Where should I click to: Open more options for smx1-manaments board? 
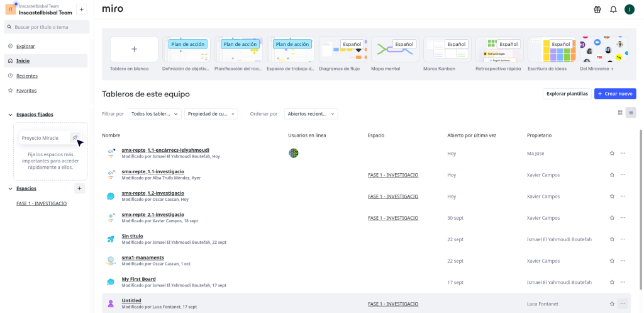tap(623, 261)
